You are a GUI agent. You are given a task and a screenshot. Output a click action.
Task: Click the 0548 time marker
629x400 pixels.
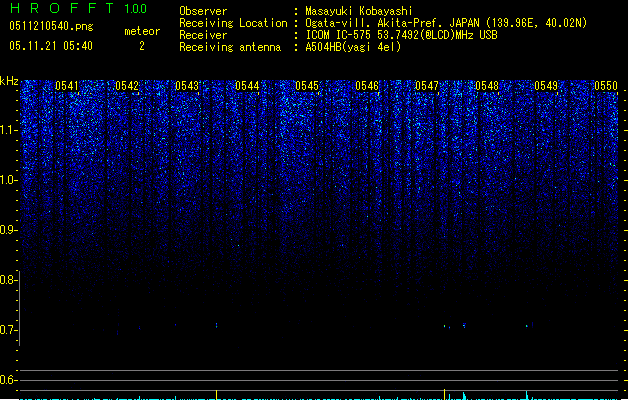[487, 86]
